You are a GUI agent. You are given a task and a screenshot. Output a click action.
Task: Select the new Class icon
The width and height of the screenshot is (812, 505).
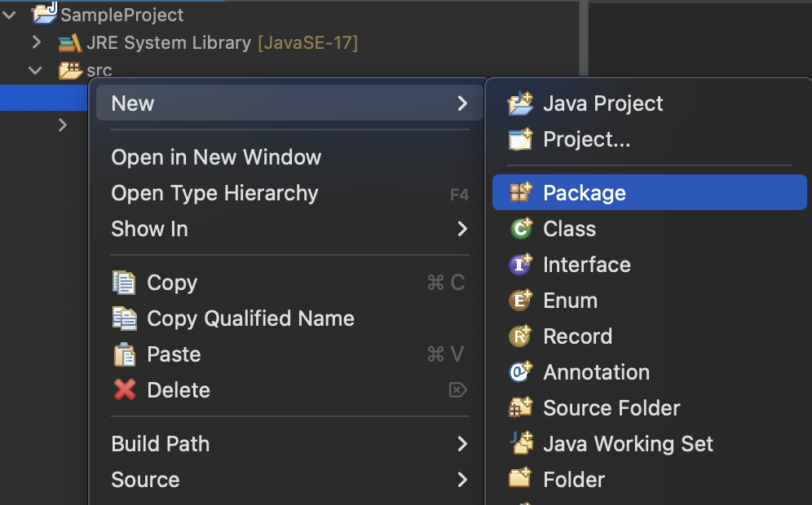coord(520,229)
